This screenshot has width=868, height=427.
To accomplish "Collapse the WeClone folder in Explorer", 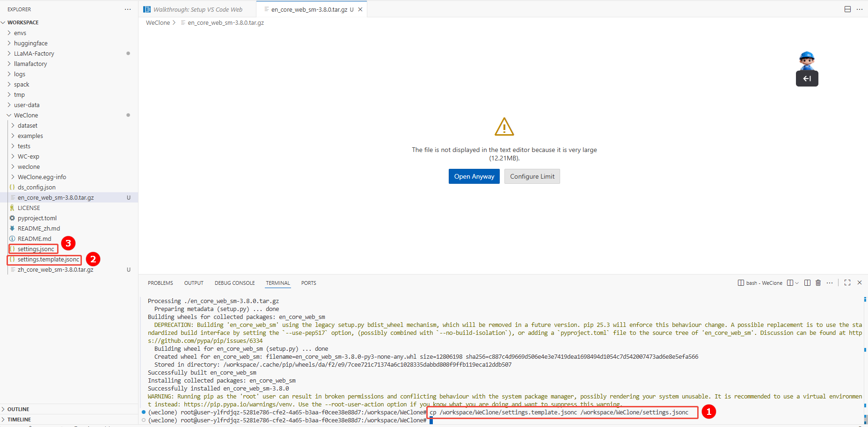I will [26, 116].
